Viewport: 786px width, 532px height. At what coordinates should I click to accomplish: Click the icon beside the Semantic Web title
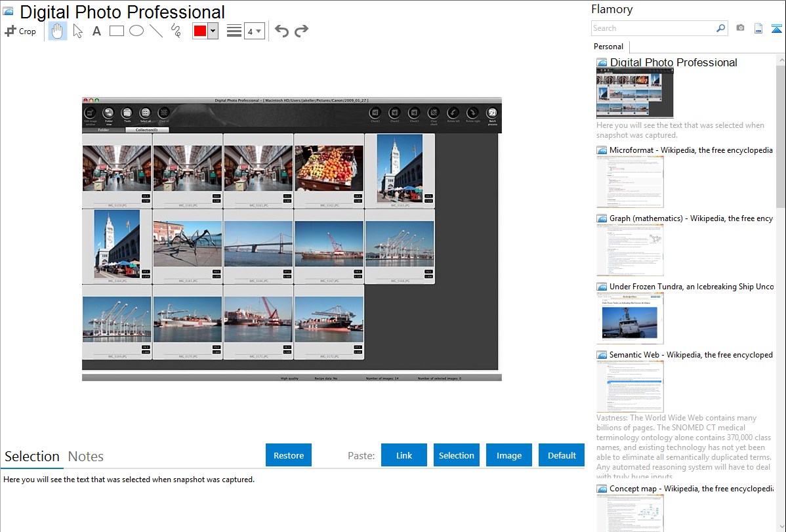[602, 355]
